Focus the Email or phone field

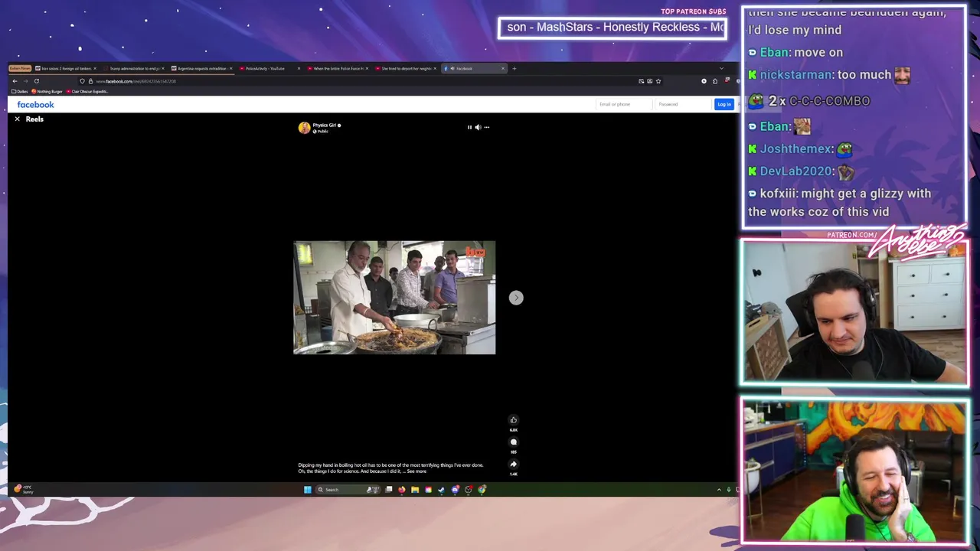coord(623,104)
